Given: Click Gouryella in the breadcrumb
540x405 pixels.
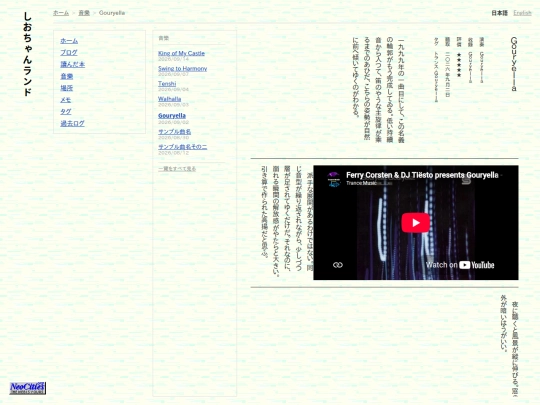Looking at the screenshot, I should 112,13.
